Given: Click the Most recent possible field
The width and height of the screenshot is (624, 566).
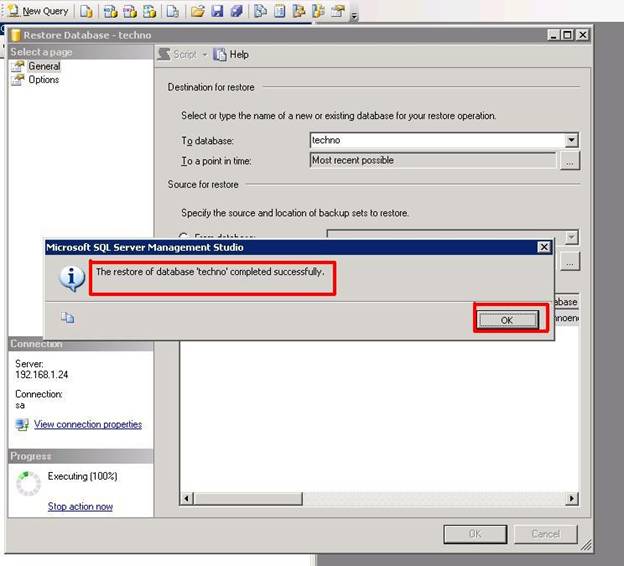Looking at the screenshot, I should (433, 160).
